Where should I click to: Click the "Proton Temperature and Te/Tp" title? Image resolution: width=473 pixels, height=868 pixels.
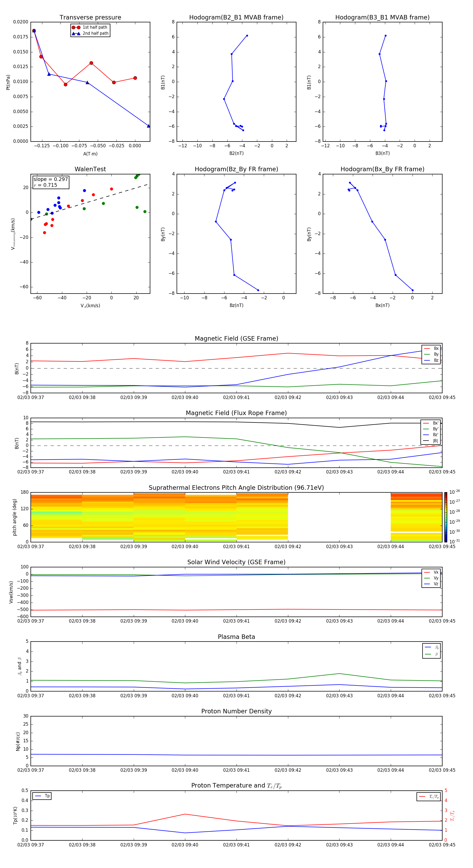click(x=236, y=786)
